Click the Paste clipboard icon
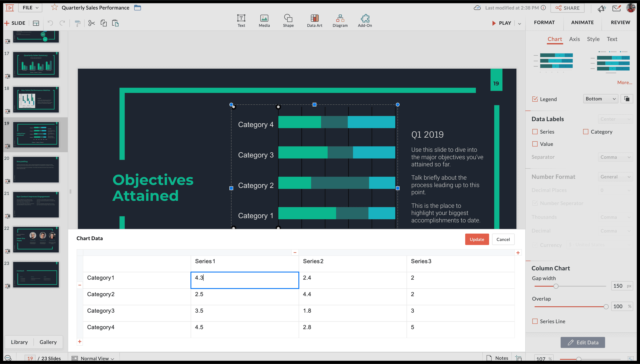Image resolution: width=640 pixels, height=364 pixels. (115, 23)
